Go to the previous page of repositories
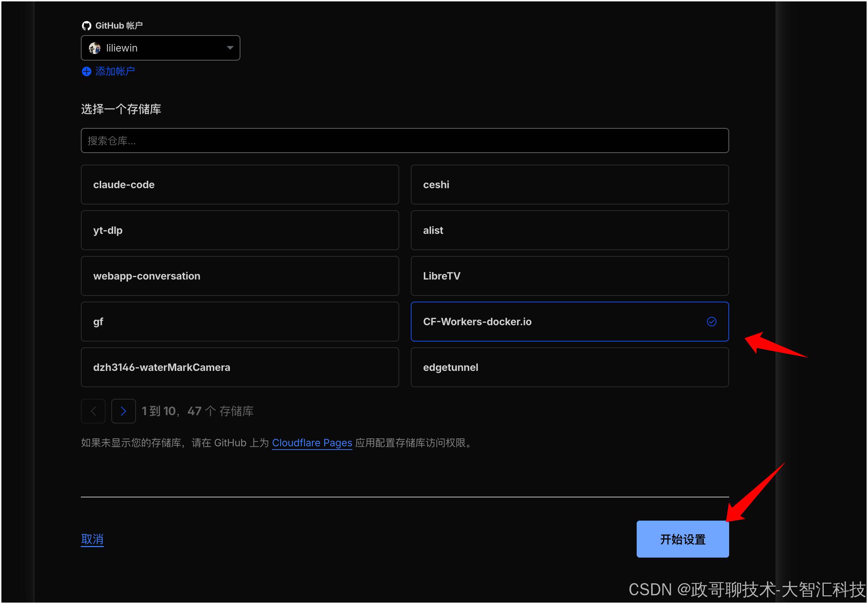This screenshot has height=604, width=868. (93, 411)
